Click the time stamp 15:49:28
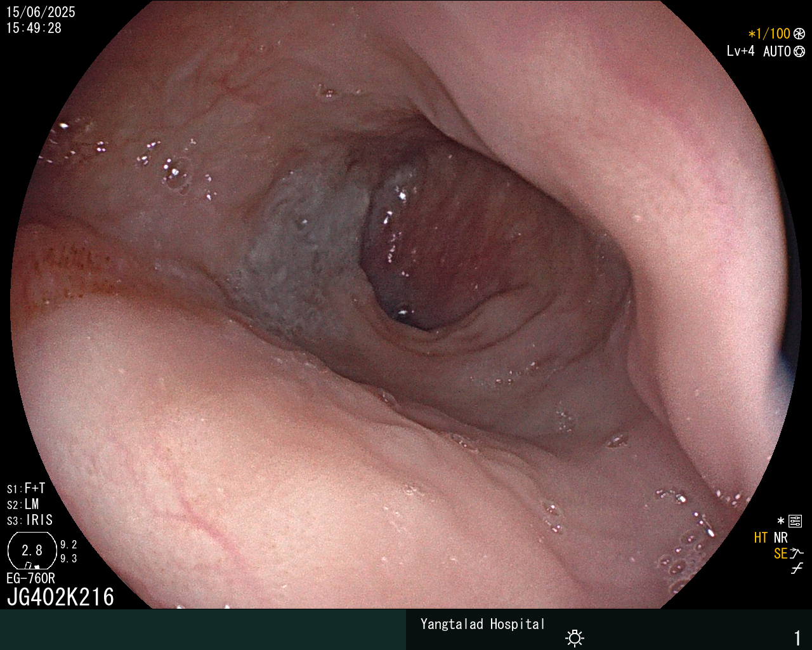 click(x=34, y=28)
